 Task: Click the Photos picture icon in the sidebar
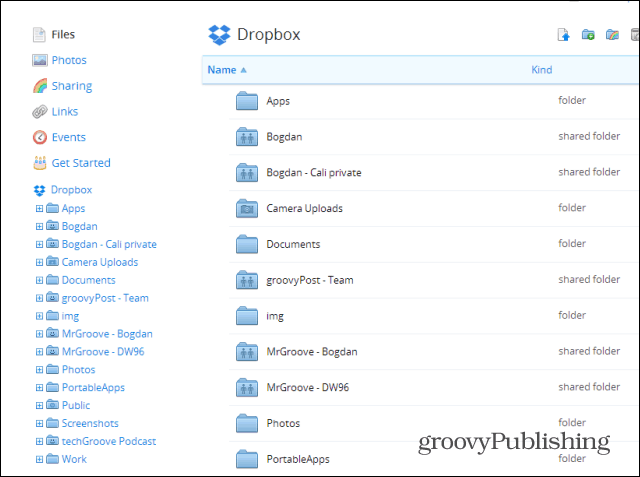40,60
